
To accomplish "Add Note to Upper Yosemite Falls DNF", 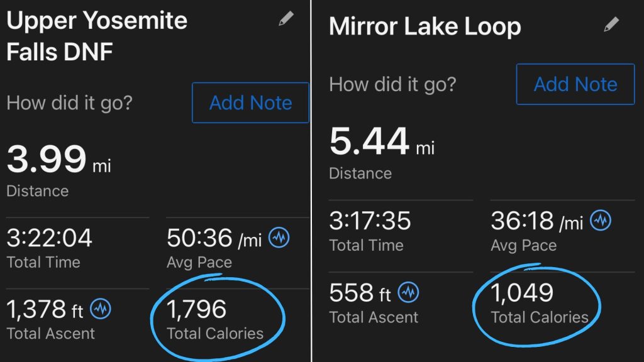I will [x=250, y=102].
